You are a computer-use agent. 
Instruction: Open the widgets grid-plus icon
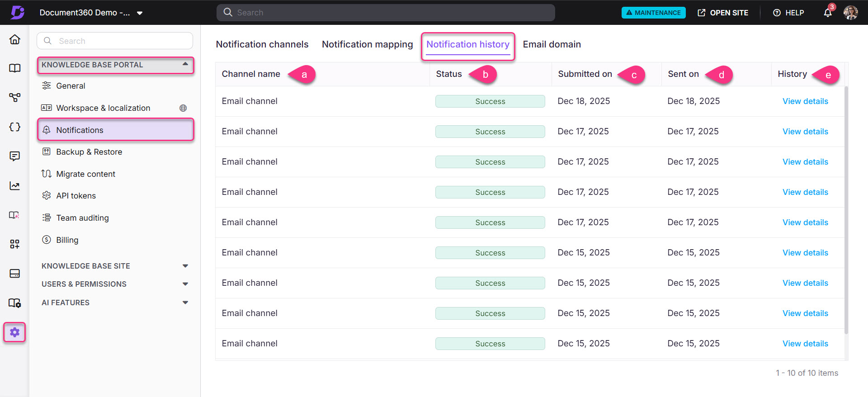click(x=15, y=244)
